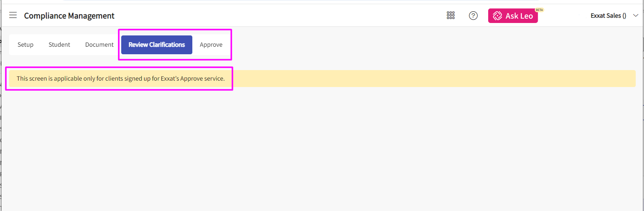
Task: Open the Student tab
Action: click(59, 44)
